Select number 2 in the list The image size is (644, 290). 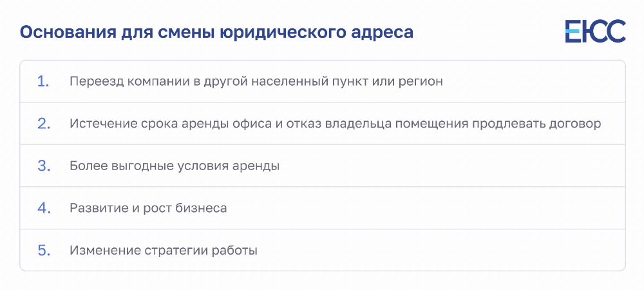44,124
